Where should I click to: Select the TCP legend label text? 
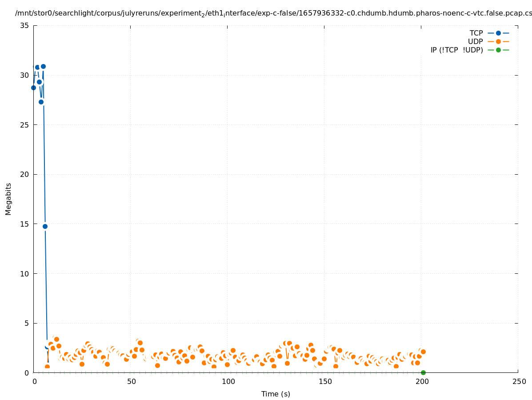click(x=476, y=33)
